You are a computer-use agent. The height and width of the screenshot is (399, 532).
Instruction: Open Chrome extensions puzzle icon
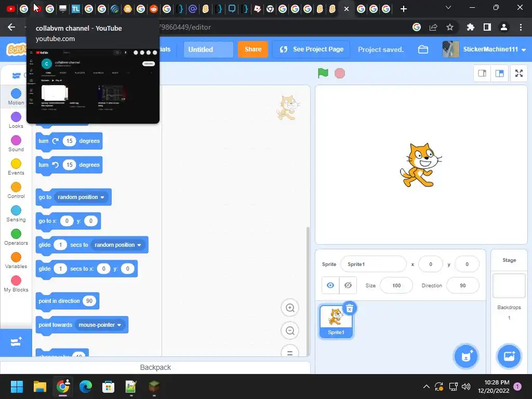pyautogui.click(x=470, y=27)
